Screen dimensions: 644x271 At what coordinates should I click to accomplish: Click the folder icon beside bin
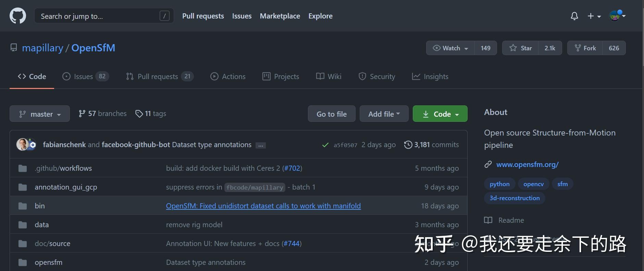point(23,206)
